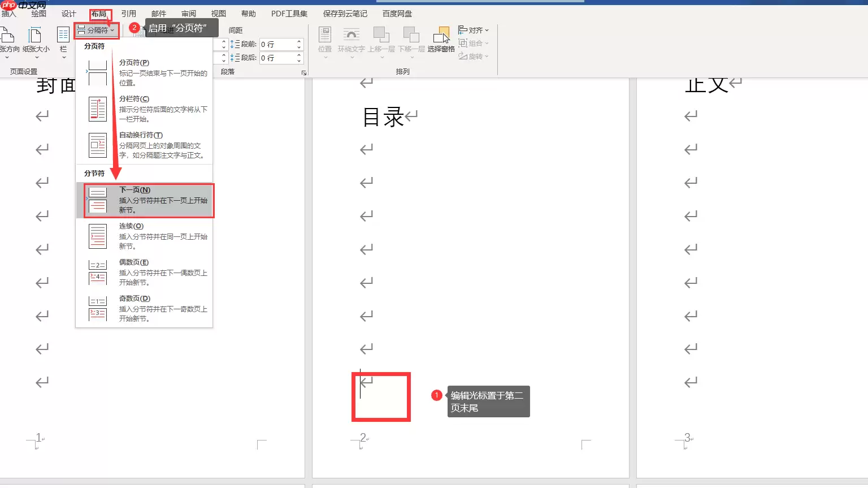Click the 间距 spacing label
The width and height of the screenshot is (868, 488).
click(236, 30)
